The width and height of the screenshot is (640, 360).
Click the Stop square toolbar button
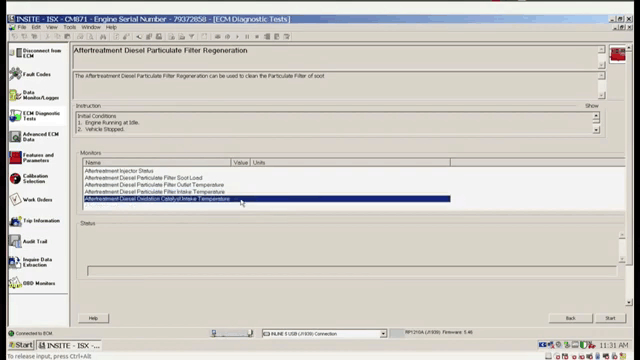pyautogui.click(x=257, y=37)
